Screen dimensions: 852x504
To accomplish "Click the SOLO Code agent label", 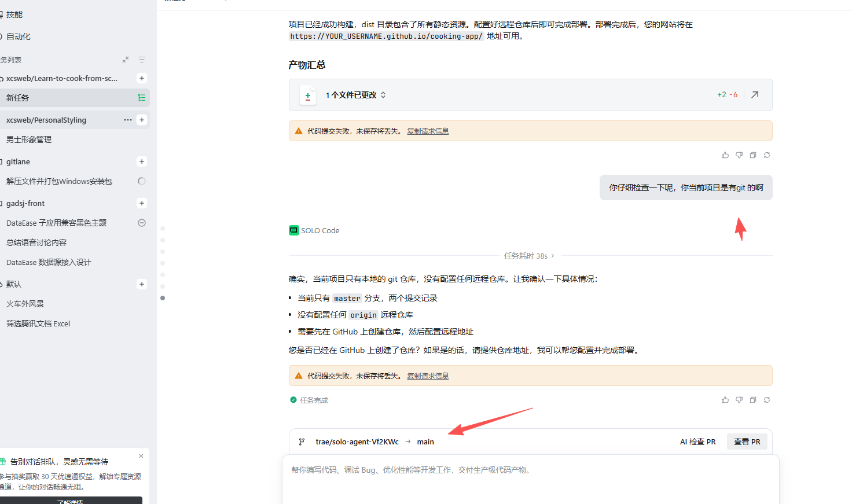I will pyautogui.click(x=314, y=230).
